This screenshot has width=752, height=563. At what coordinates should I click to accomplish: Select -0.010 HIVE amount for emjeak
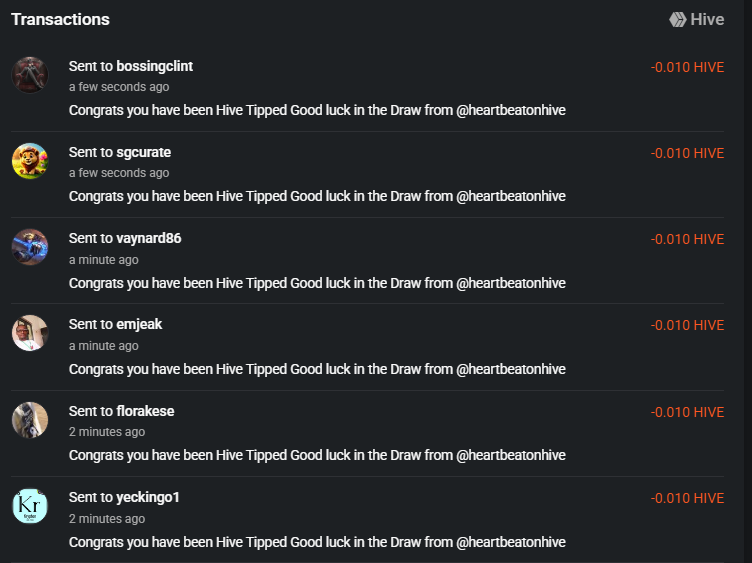tap(687, 325)
